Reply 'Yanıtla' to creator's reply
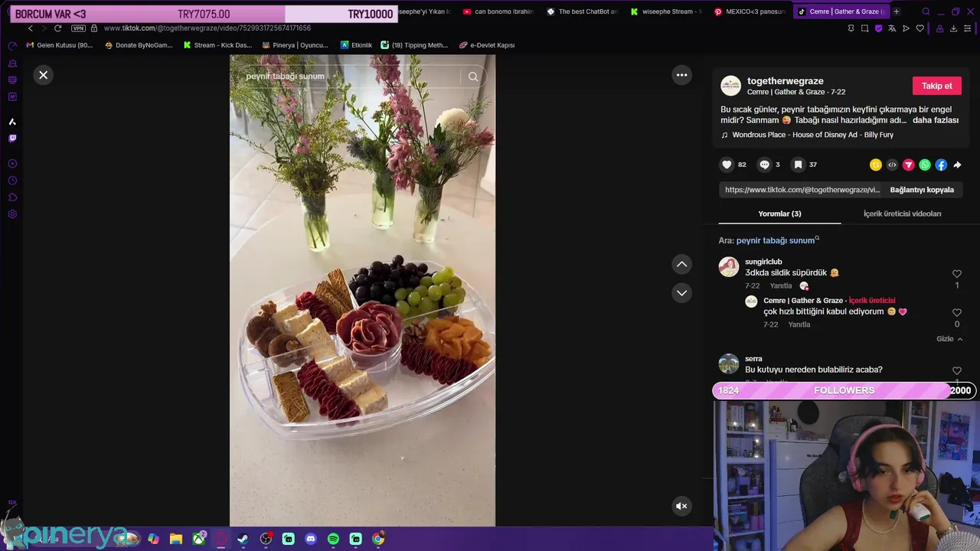The image size is (980, 551). 799,324
